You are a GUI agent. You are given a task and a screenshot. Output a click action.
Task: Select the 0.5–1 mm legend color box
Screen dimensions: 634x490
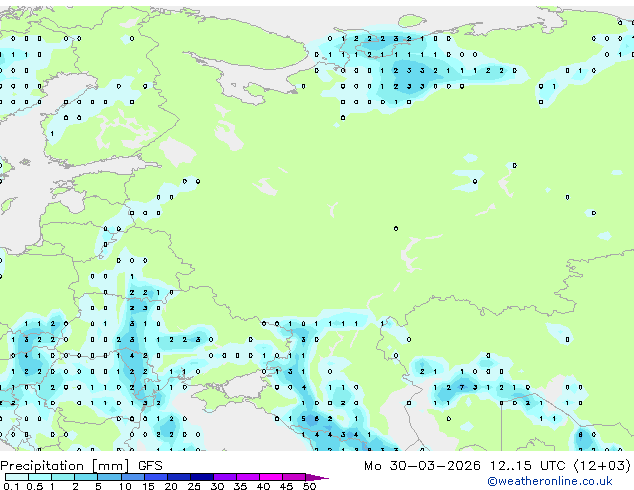pyautogui.click(x=40, y=477)
